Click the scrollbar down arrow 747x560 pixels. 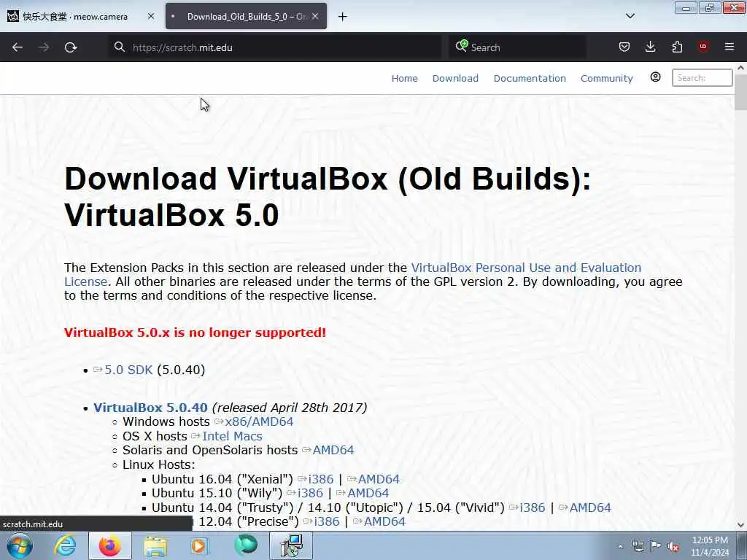741,525
